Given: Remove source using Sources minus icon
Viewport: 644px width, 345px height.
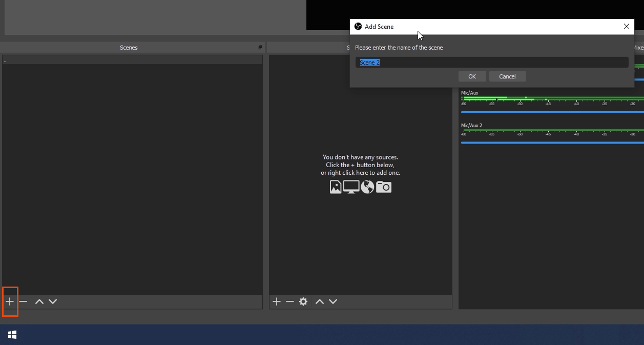Looking at the screenshot, I should point(290,302).
